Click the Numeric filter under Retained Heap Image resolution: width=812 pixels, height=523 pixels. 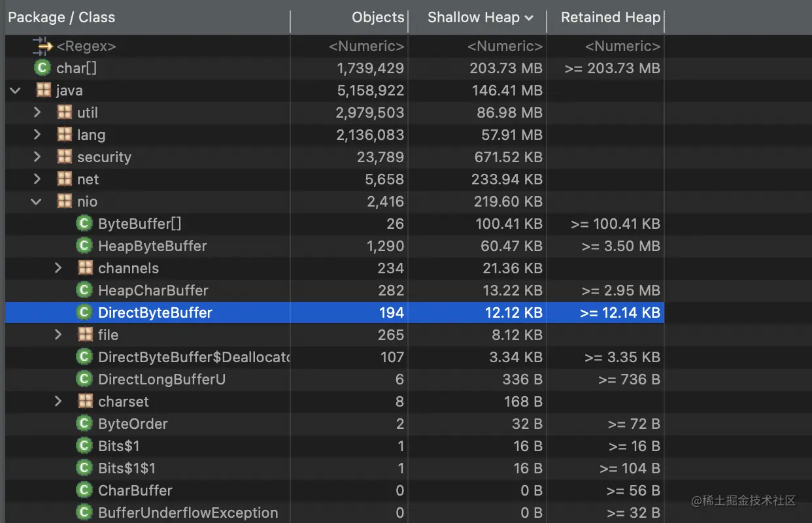tap(622, 46)
